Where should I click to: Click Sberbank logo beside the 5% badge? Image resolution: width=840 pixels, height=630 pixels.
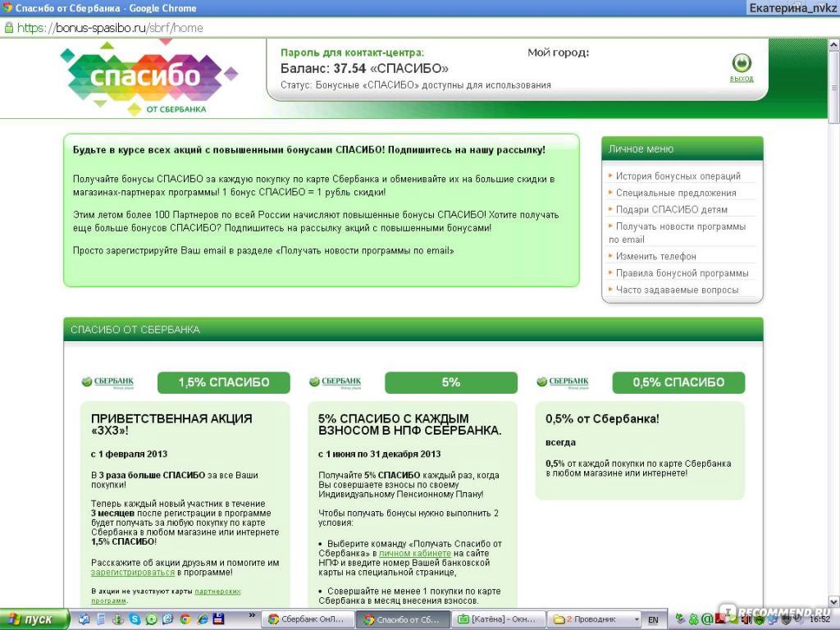336,382
